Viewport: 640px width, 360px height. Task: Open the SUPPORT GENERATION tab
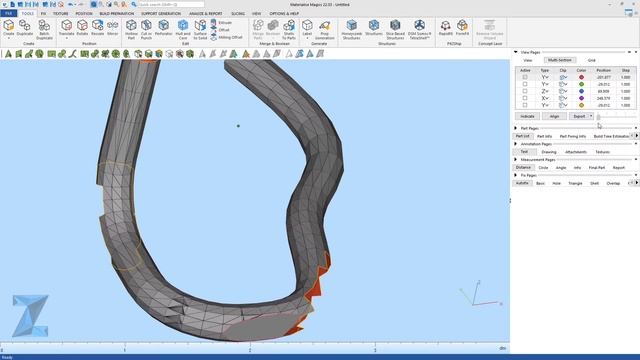coord(161,13)
